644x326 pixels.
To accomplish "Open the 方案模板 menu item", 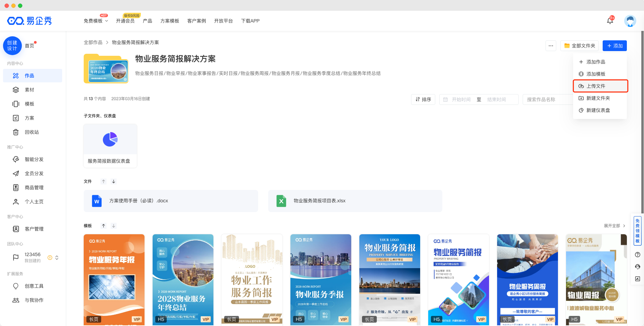I will coord(170,21).
